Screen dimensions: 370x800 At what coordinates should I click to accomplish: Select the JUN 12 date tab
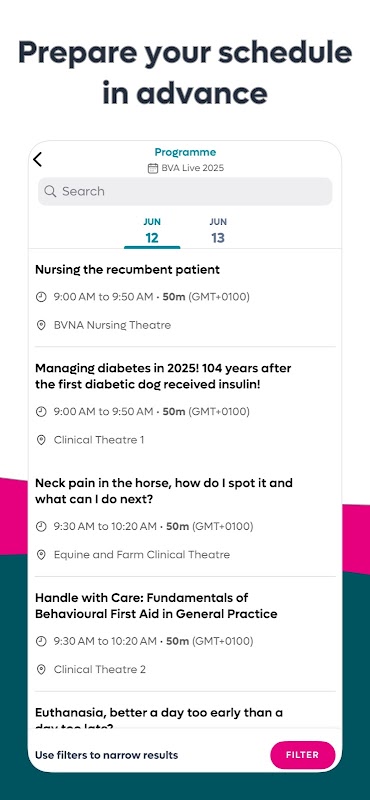[152, 231]
